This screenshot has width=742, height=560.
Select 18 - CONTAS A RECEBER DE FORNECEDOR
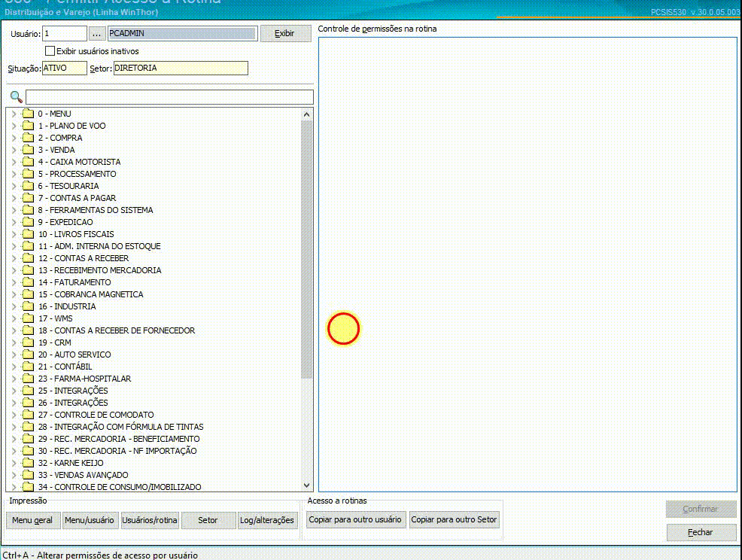point(117,330)
